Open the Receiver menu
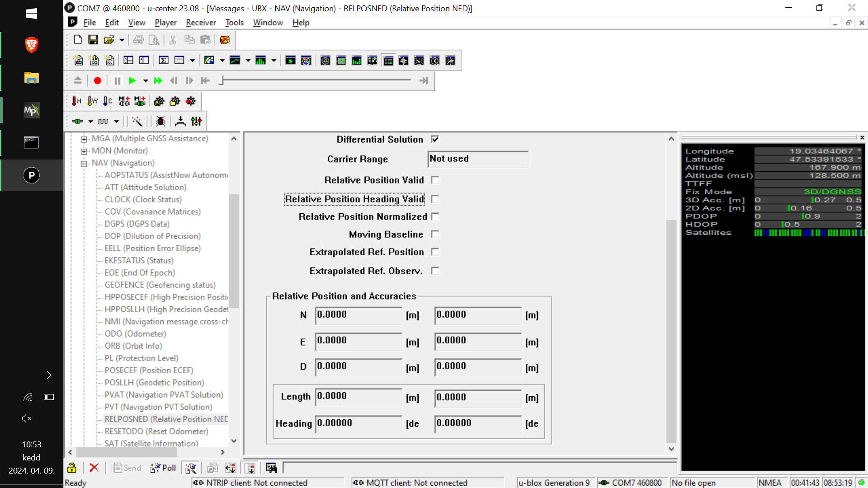The height and width of the screenshot is (488, 868). (200, 23)
